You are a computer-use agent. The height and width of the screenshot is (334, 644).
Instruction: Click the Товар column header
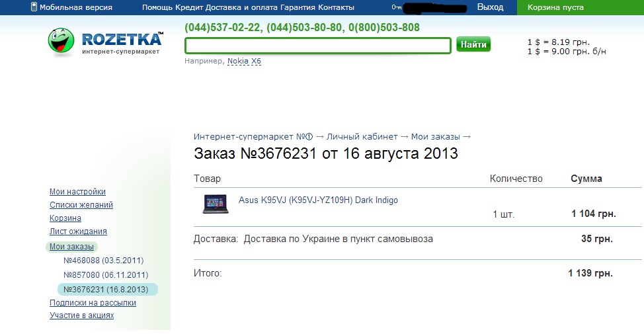click(207, 179)
